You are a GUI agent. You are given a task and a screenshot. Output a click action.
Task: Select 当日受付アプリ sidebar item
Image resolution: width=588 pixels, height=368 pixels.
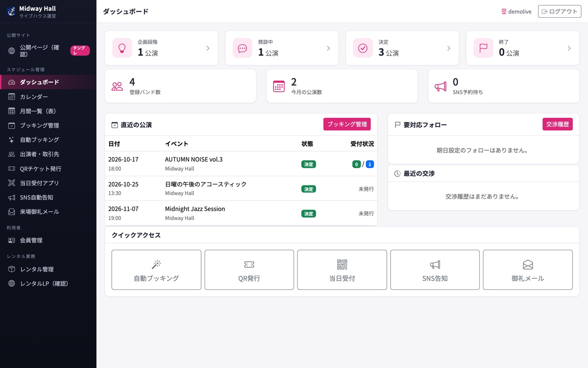(48, 183)
